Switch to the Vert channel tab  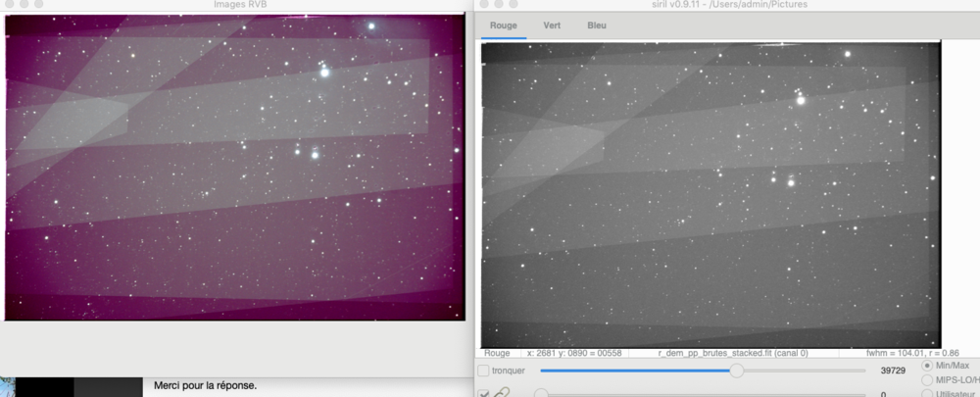(552, 25)
